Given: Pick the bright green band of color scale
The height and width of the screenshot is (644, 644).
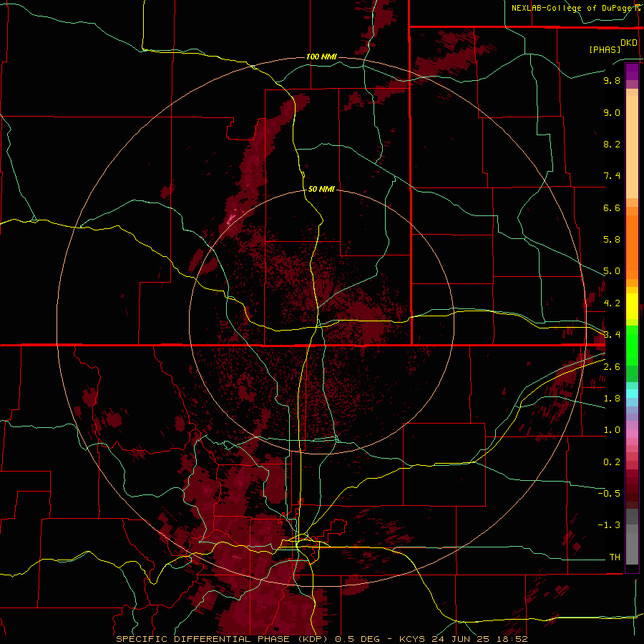Looking at the screenshot, I should (x=632, y=345).
